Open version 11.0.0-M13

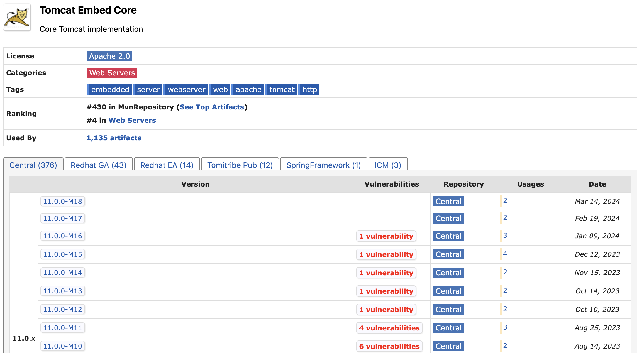[x=63, y=291]
